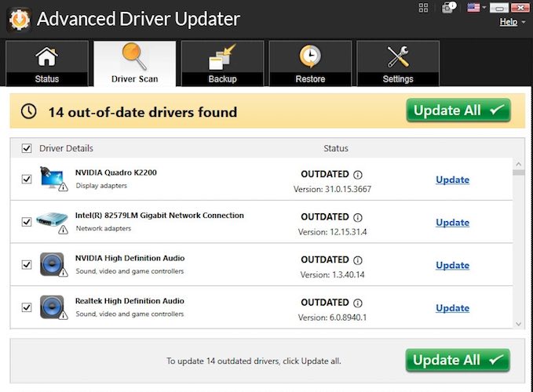The width and height of the screenshot is (533, 392).
Task: Toggle the Driver Details select-all checkbox
Action: (x=27, y=148)
